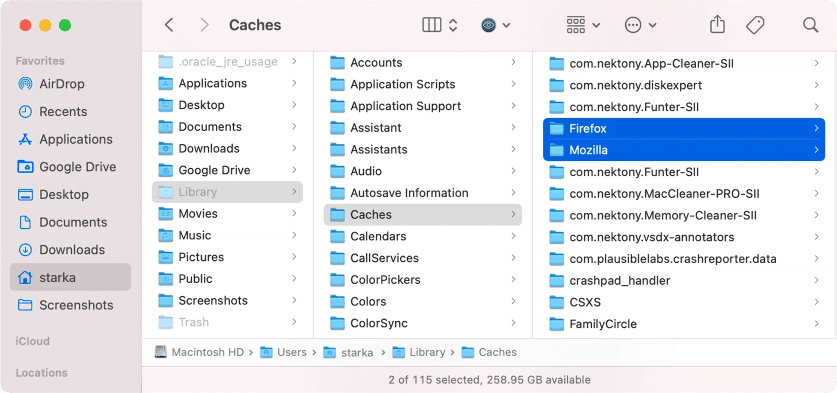The image size is (837, 393).
Task: Click the Search magnifier icon
Action: pos(810,25)
